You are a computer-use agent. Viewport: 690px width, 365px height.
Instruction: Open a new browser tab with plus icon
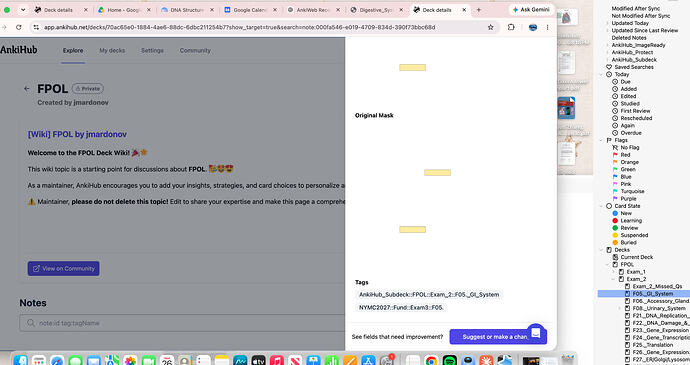click(478, 10)
